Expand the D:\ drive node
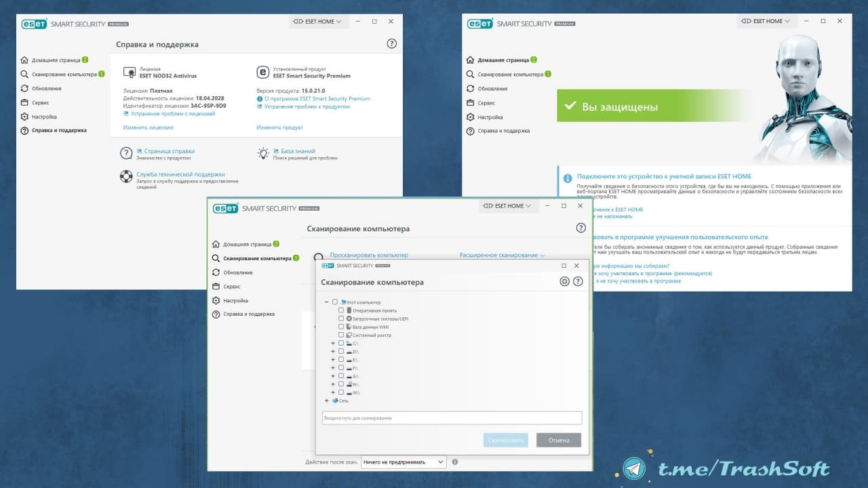 click(x=333, y=352)
